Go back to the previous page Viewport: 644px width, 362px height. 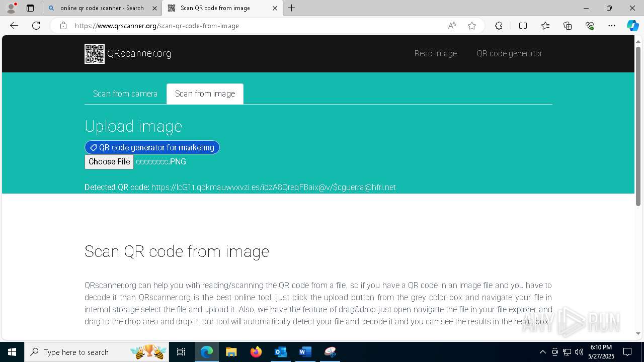pos(14,26)
